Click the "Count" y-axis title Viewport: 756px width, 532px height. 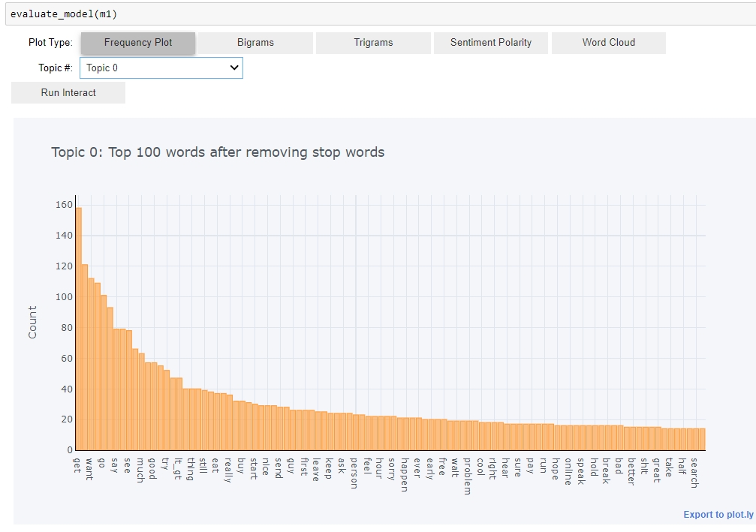32,322
